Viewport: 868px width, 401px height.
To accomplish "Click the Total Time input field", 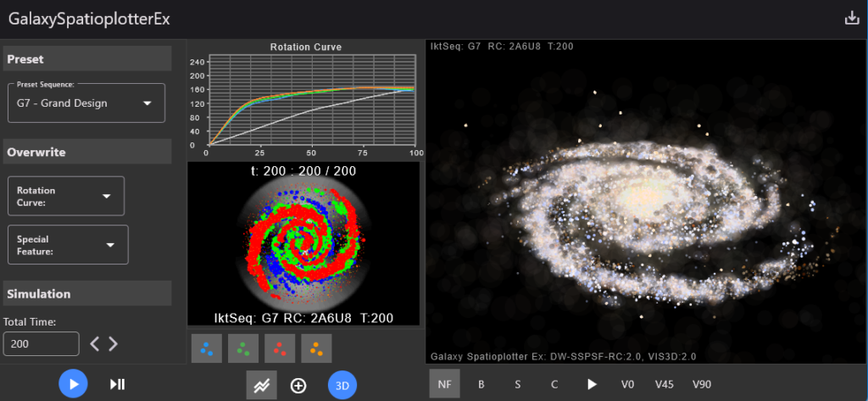I will point(42,343).
